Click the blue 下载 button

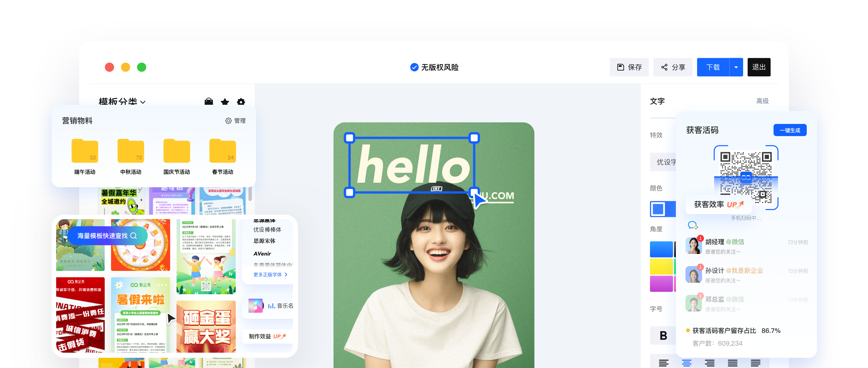pyautogui.click(x=713, y=67)
